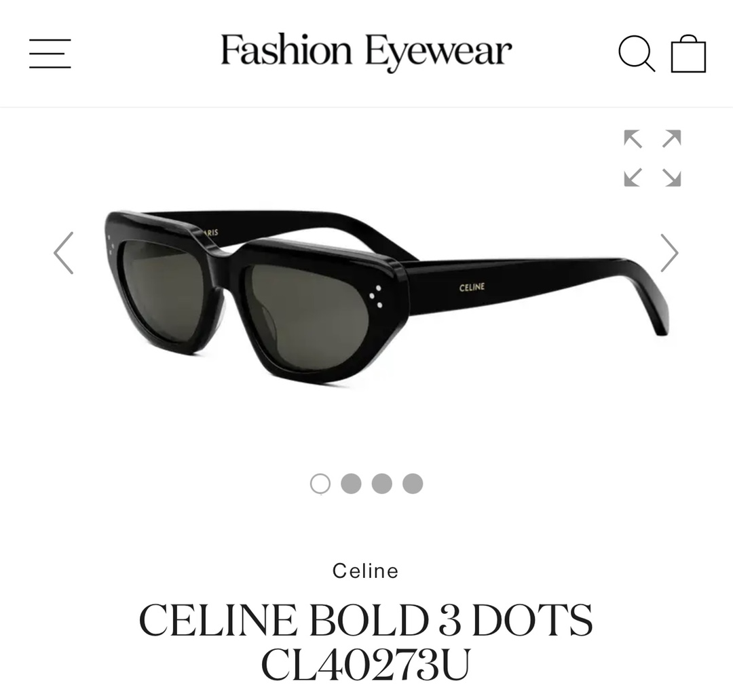Go to homepage via Fashion Eyewear logo
Image resolution: width=733 pixels, height=700 pixels.
click(x=366, y=52)
